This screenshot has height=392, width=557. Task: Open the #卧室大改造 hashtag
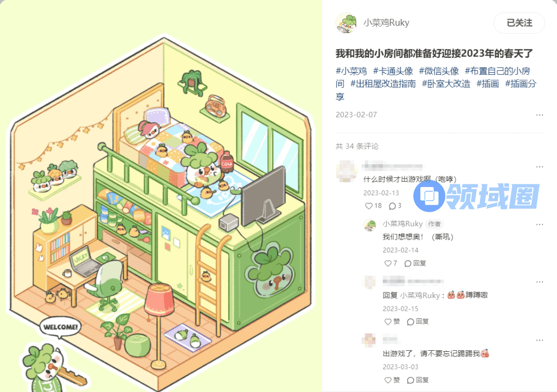[446, 84]
